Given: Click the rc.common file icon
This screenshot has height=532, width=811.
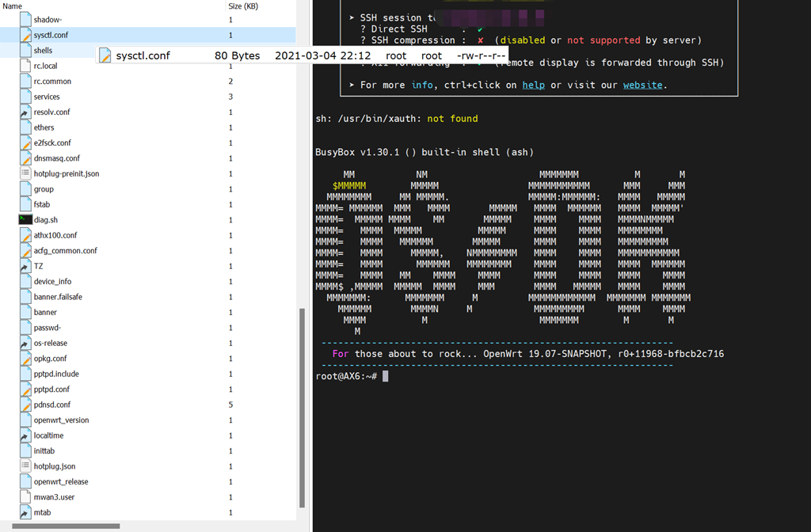Looking at the screenshot, I should (x=25, y=82).
